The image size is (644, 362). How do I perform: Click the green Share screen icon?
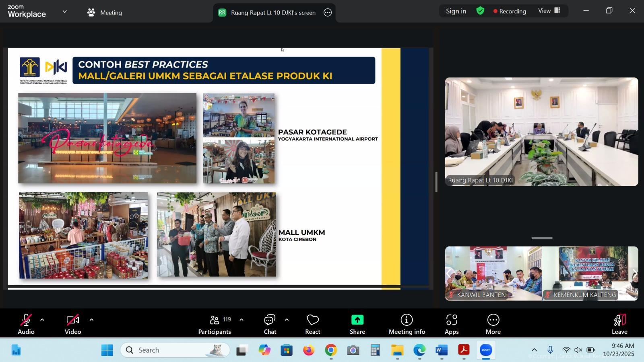pos(357,320)
